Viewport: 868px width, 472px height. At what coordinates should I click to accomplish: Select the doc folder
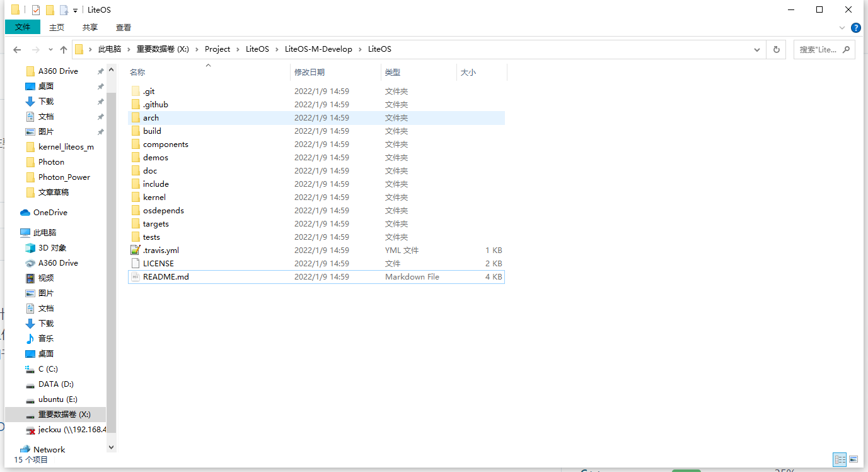(x=316, y=171)
